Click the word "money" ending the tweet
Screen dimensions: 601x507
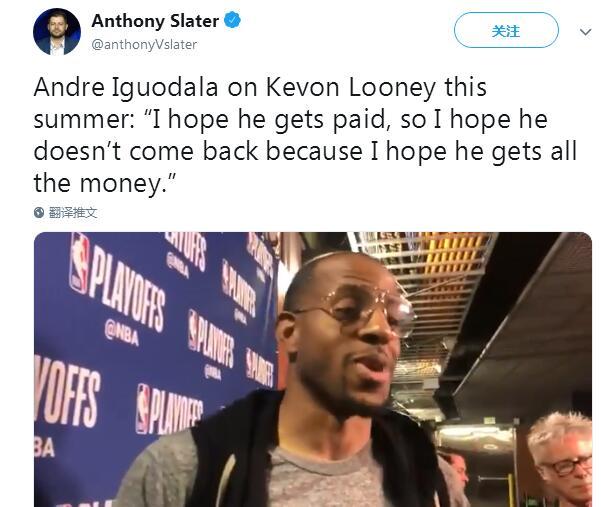point(119,183)
